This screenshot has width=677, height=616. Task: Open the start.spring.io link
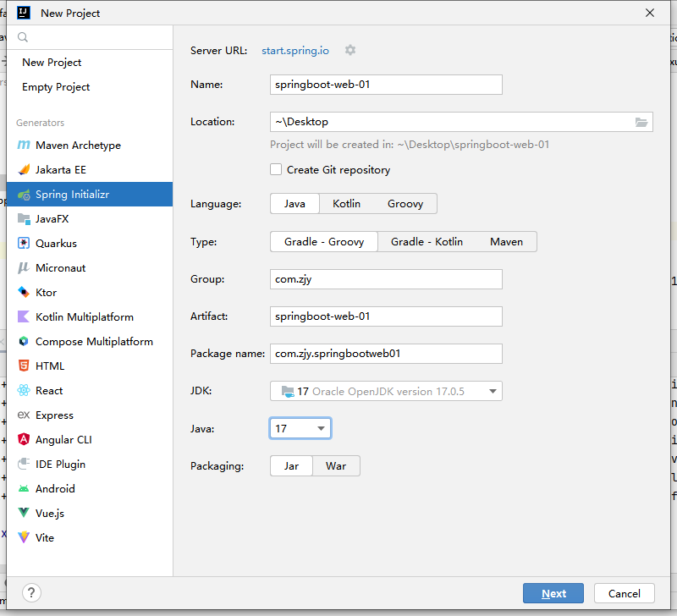(295, 51)
